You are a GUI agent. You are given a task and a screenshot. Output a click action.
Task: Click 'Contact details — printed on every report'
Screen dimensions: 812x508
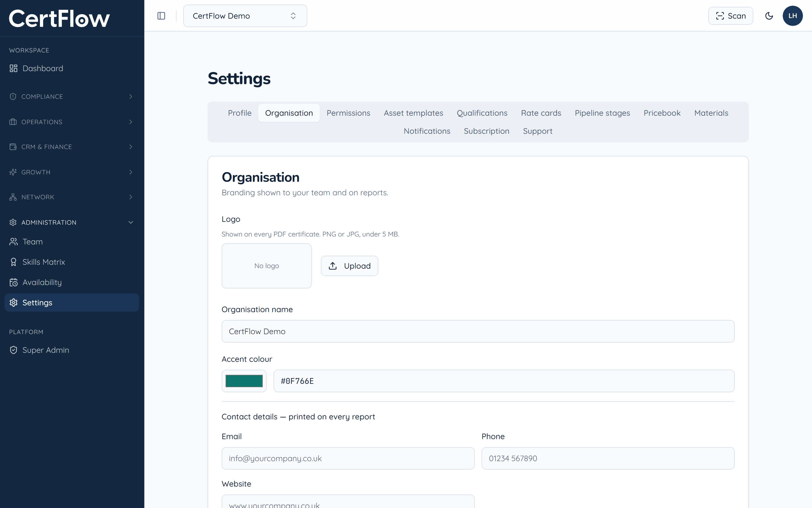(x=298, y=417)
